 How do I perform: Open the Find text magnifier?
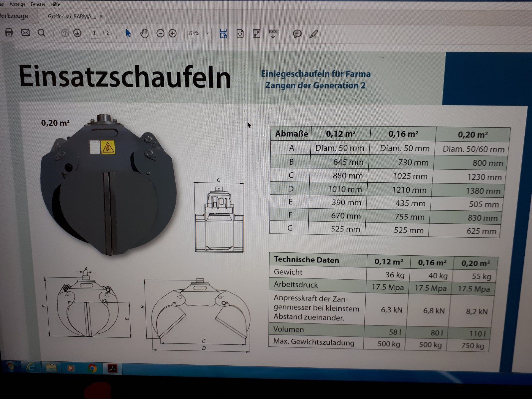pos(42,33)
